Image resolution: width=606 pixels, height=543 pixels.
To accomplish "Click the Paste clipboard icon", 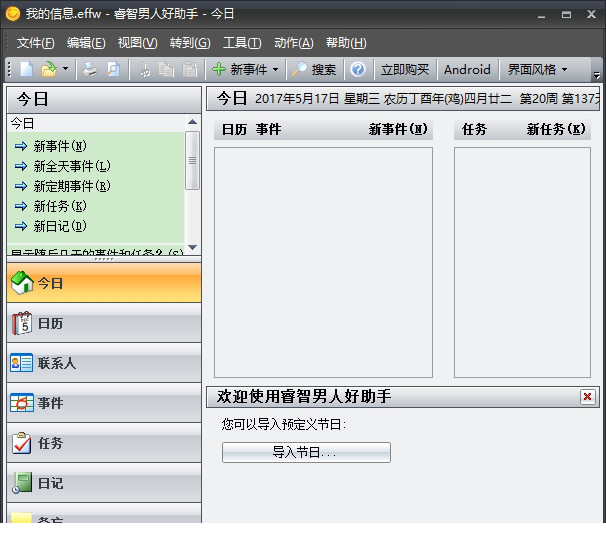I will (x=189, y=70).
